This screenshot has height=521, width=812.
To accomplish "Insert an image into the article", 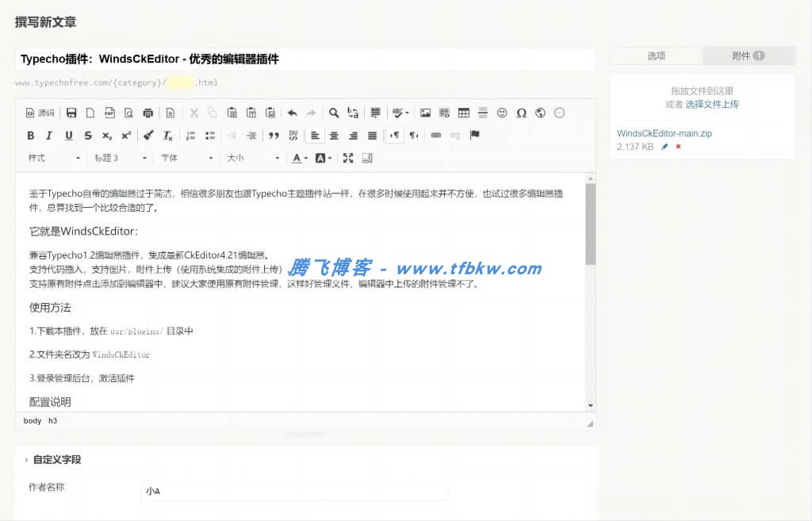I will pos(424,112).
